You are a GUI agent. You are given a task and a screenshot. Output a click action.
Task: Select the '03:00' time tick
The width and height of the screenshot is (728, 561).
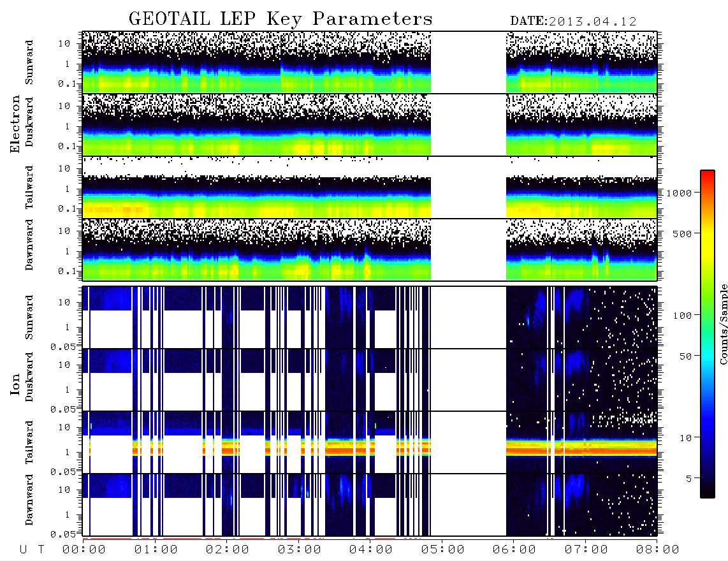(x=300, y=550)
